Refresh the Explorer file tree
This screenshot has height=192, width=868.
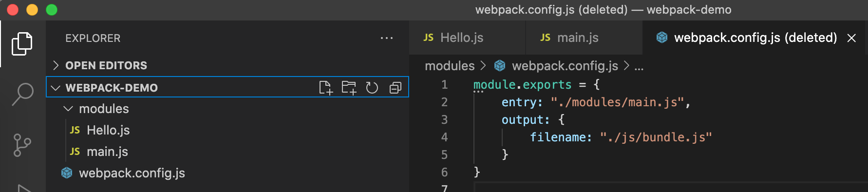click(x=372, y=88)
